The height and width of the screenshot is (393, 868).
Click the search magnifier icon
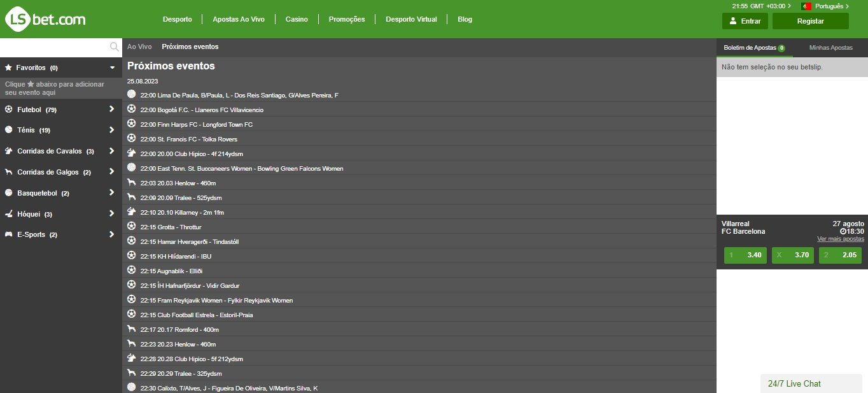point(114,46)
